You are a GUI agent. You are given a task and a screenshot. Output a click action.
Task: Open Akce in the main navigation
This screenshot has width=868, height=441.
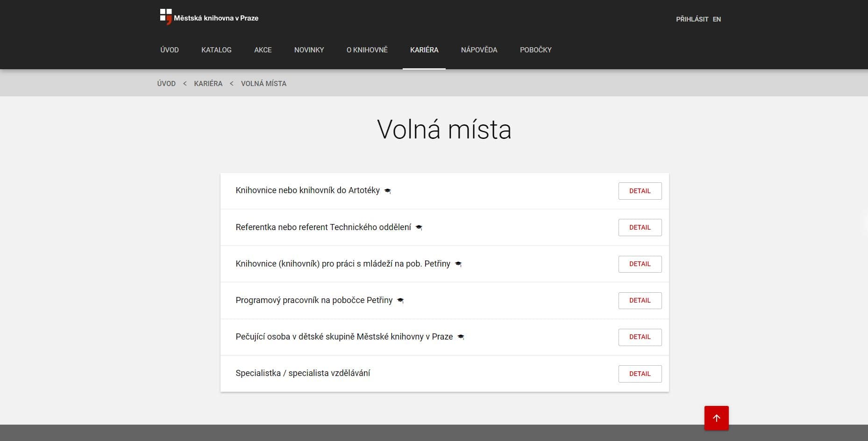[263, 50]
